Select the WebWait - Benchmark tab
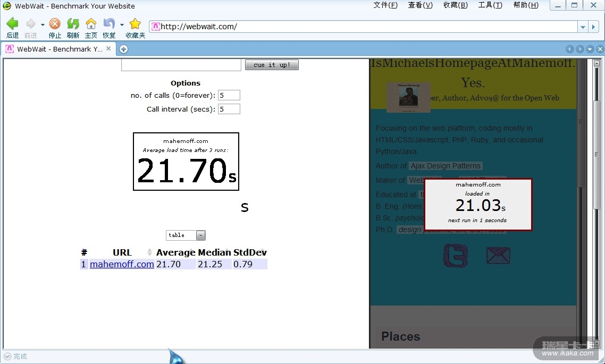Image resolution: width=605 pixels, height=364 pixels. coord(58,49)
